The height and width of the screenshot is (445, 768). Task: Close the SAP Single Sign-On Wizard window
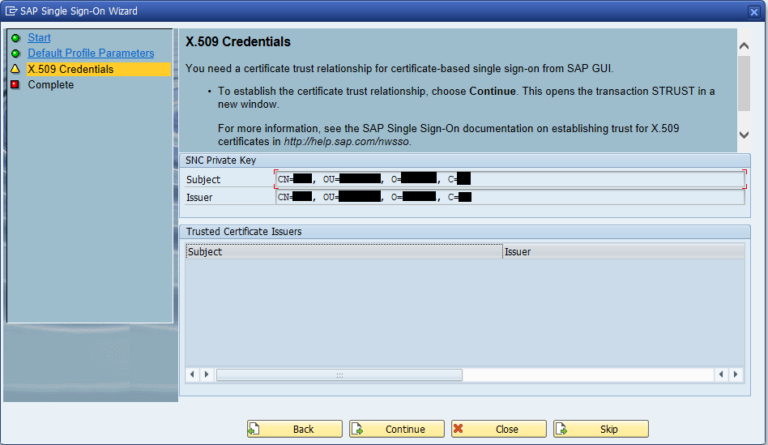[x=754, y=12]
